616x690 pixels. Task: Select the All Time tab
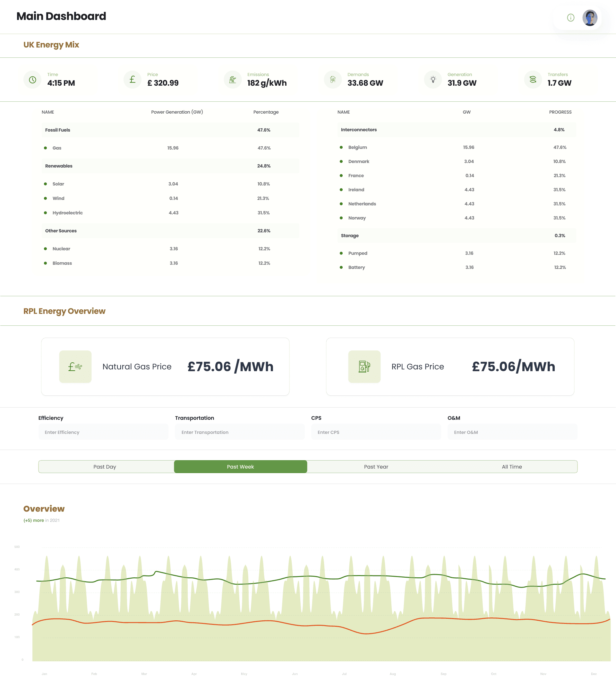coord(511,467)
